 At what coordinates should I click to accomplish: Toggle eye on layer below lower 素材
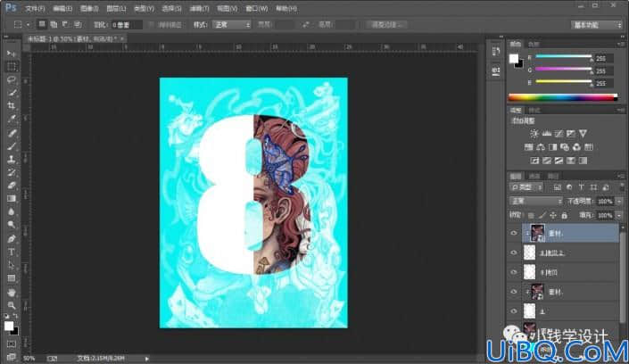tap(514, 311)
